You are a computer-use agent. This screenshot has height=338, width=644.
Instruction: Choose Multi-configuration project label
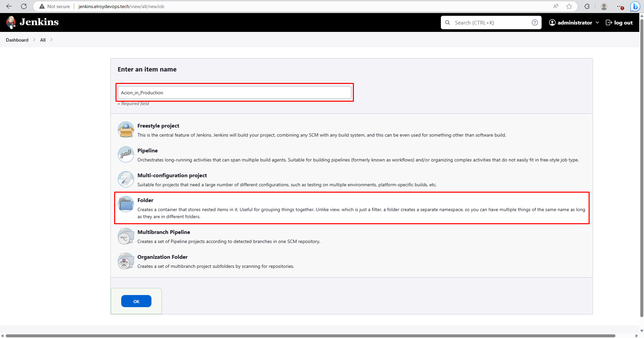tap(172, 176)
